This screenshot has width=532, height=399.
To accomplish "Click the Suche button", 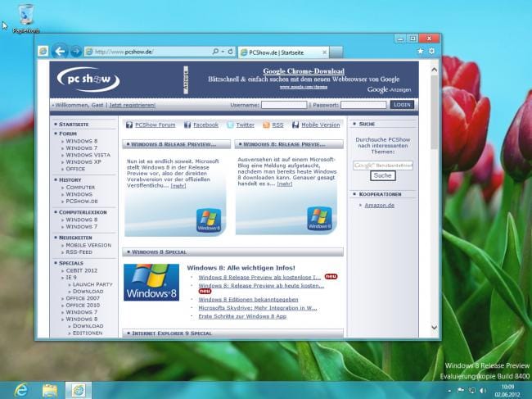I will [383, 175].
